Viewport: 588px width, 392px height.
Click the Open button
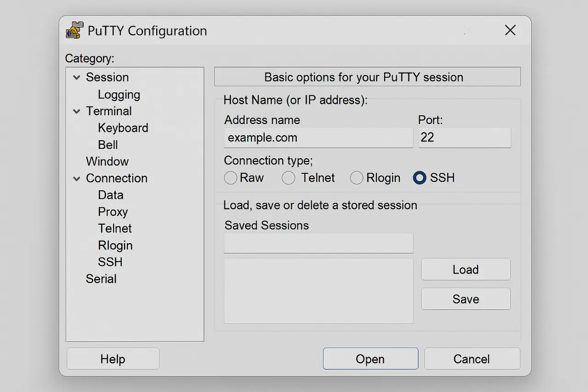tap(370, 358)
